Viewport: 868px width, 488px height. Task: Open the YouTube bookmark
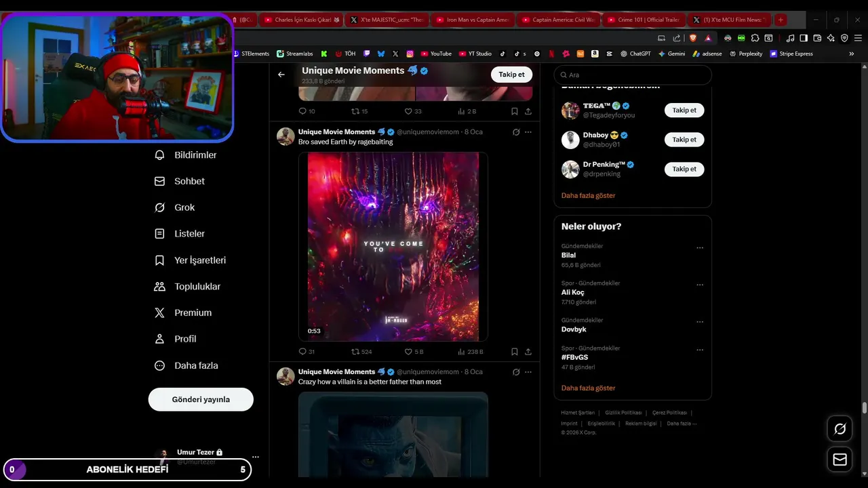(x=435, y=54)
